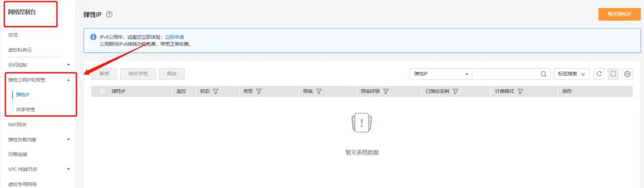Click the 暂无表格数据 empty message
The height and width of the screenshot is (188, 644).
[362, 152]
